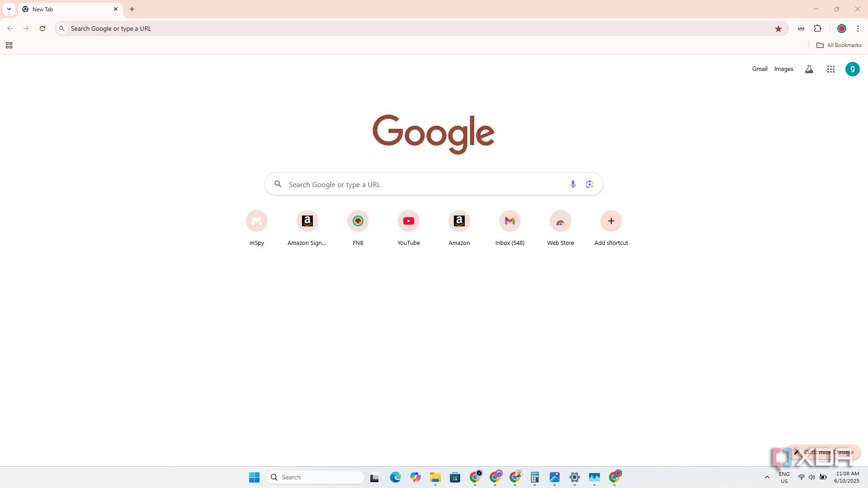Screen dimensions: 868x488
Task: Start voice search with microphone
Action: pyautogui.click(x=573, y=184)
